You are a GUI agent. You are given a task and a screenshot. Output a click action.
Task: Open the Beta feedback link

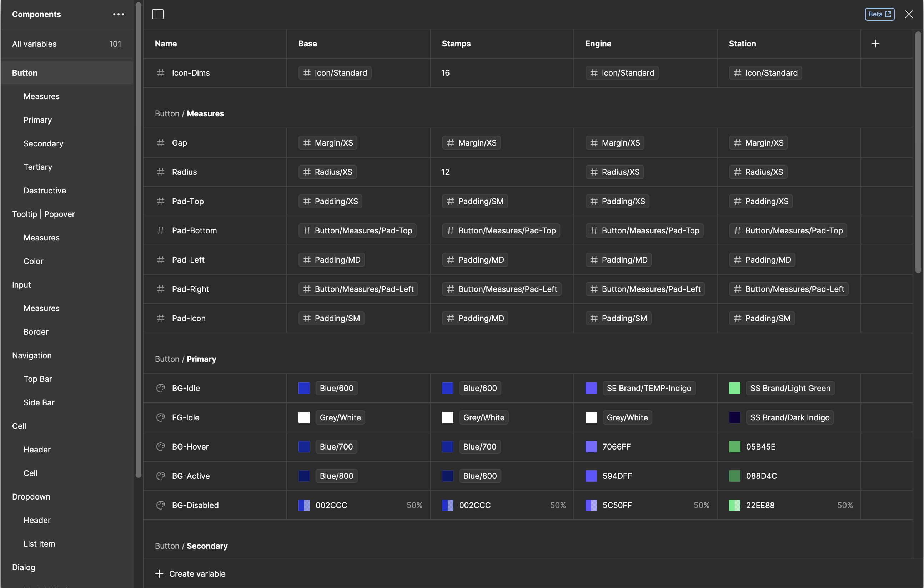(x=879, y=14)
